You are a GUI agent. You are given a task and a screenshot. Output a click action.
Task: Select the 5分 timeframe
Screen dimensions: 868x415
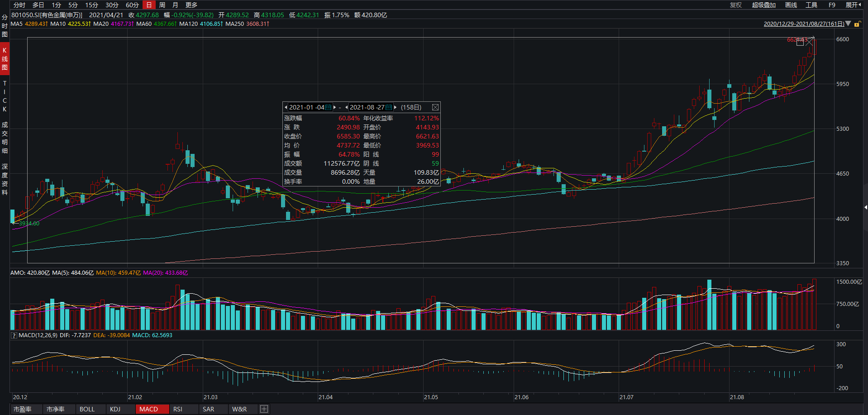click(73, 5)
